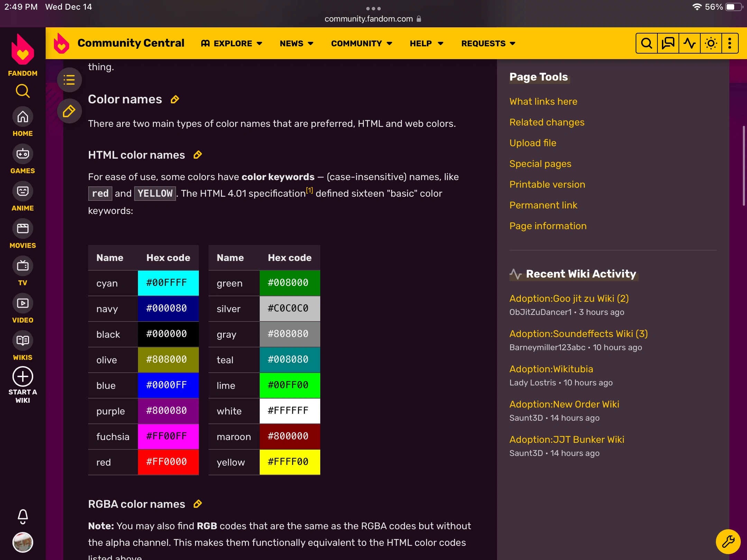The height and width of the screenshot is (560, 747).
Task: Open search in the yellow header toolbar
Action: tap(646, 43)
